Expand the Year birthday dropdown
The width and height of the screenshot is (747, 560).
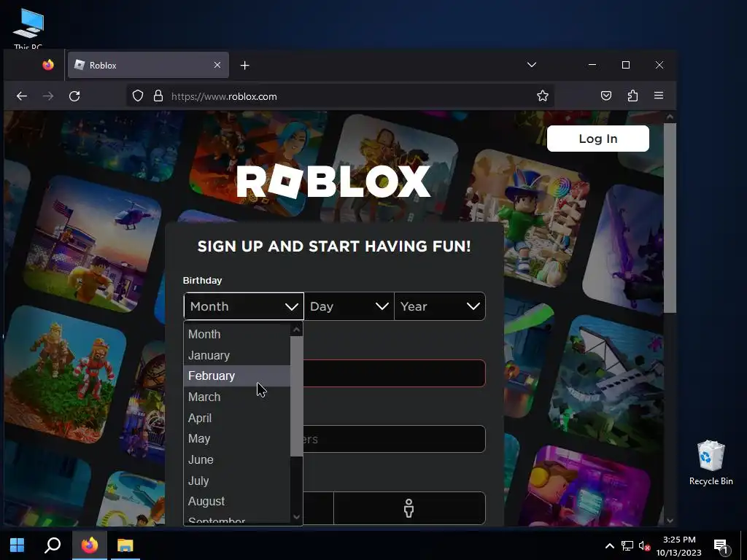coord(440,306)
